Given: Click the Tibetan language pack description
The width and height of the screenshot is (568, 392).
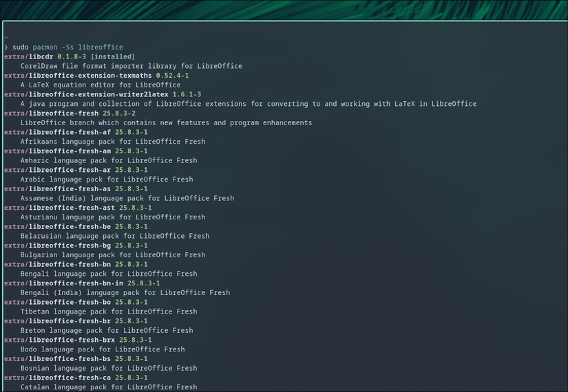Looking at the screenshot, I should 108,312.
